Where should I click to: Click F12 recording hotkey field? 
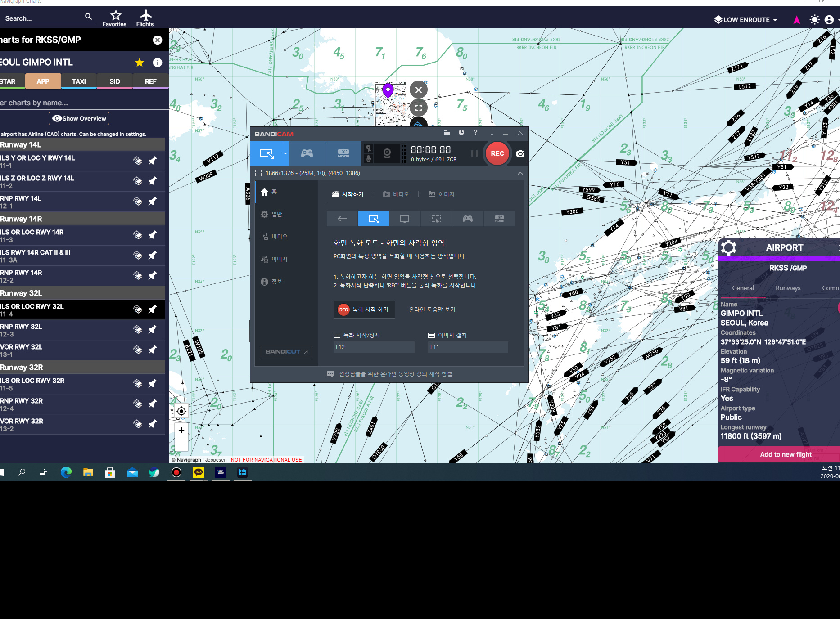pyautogui.click(x=374, y=347)
